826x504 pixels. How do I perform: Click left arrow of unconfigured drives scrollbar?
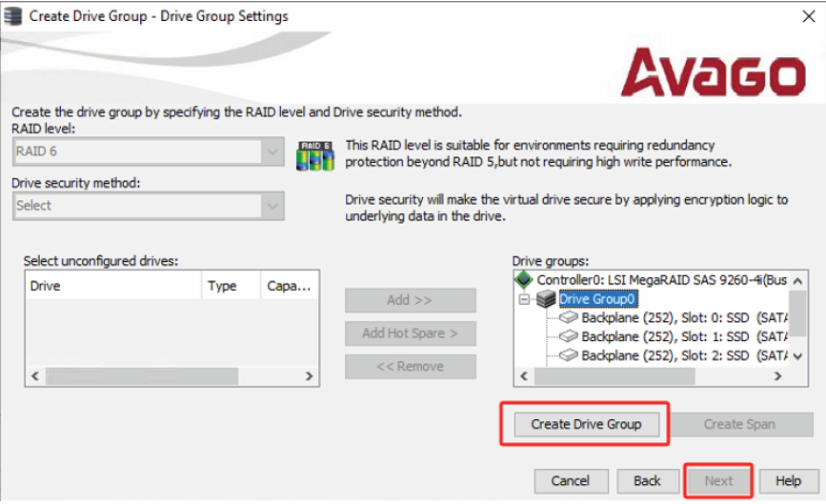35,376
